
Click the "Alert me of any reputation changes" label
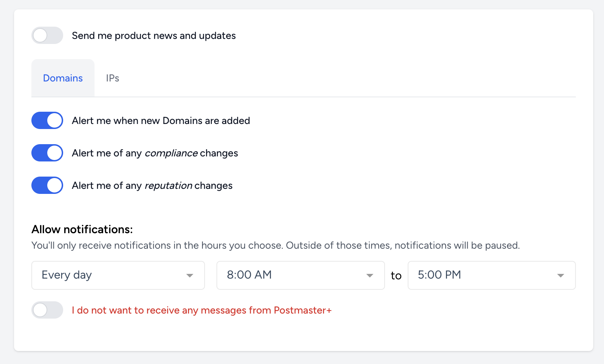click(x=152, y=185)
